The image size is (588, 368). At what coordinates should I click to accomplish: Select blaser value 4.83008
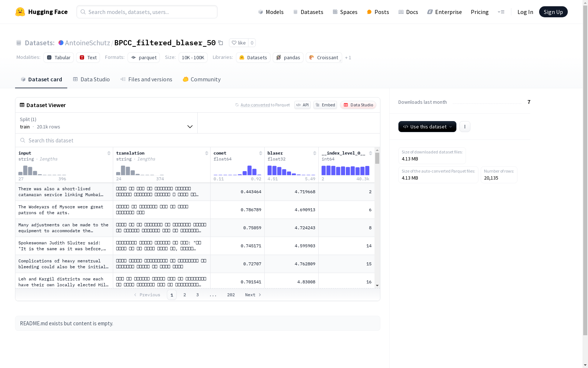click(306, 282)
